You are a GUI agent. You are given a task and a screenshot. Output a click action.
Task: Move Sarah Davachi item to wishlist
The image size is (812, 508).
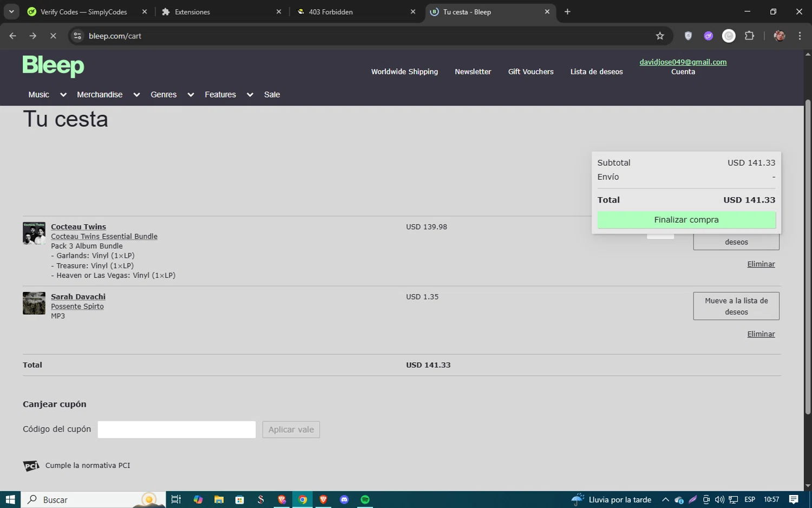tap(736, 306)
